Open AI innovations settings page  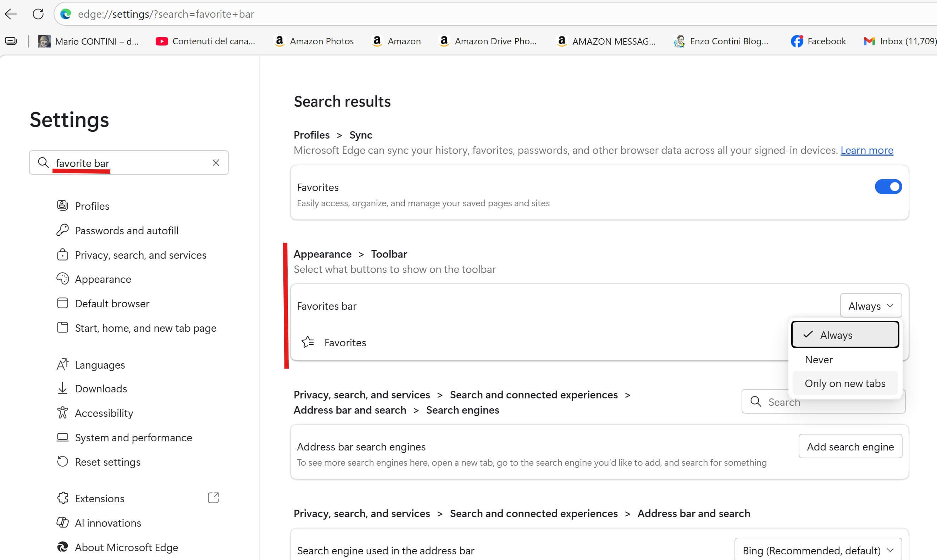108,523
